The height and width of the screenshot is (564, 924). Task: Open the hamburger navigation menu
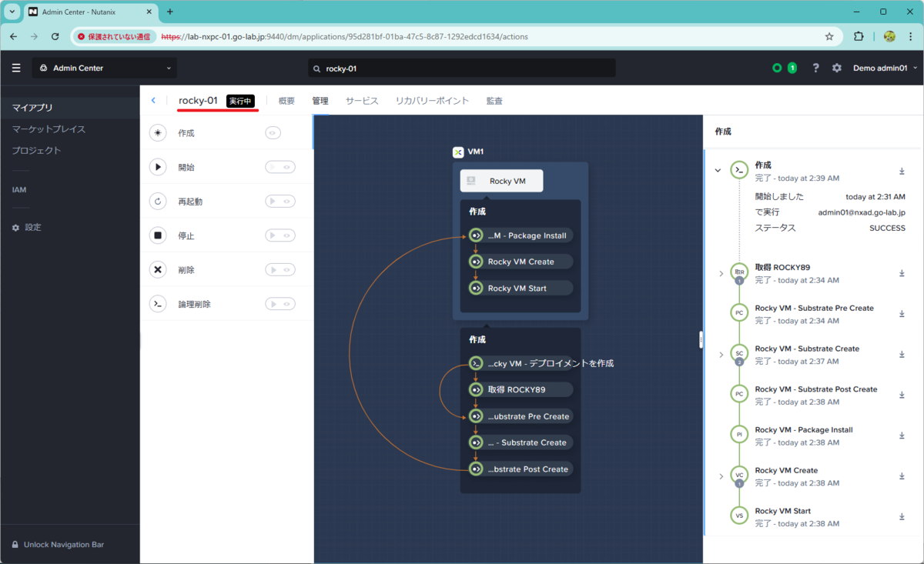tap(16, 68)
